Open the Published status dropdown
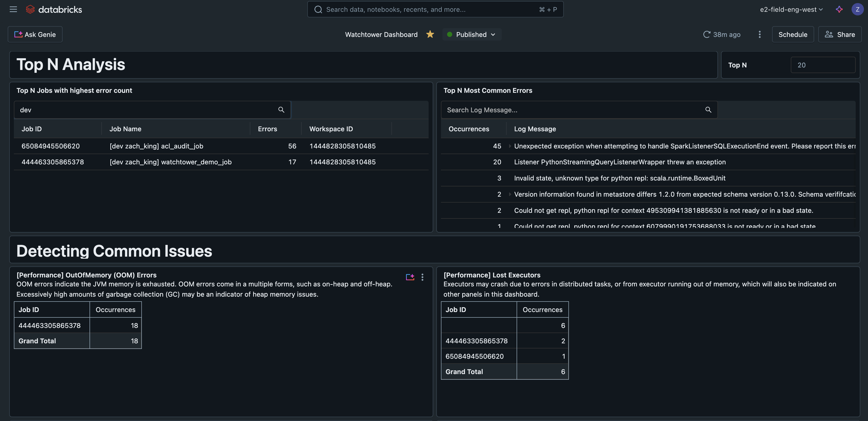This screenshot has width=868, height=421. click(471, 34)
